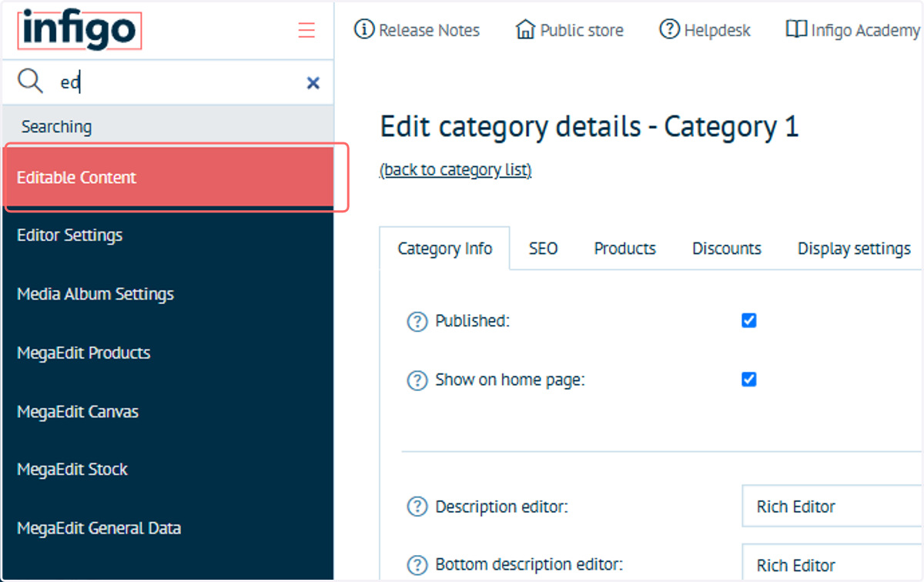Open Bottom description editor dropdown
Screen dimensions: 924x582
832,563
